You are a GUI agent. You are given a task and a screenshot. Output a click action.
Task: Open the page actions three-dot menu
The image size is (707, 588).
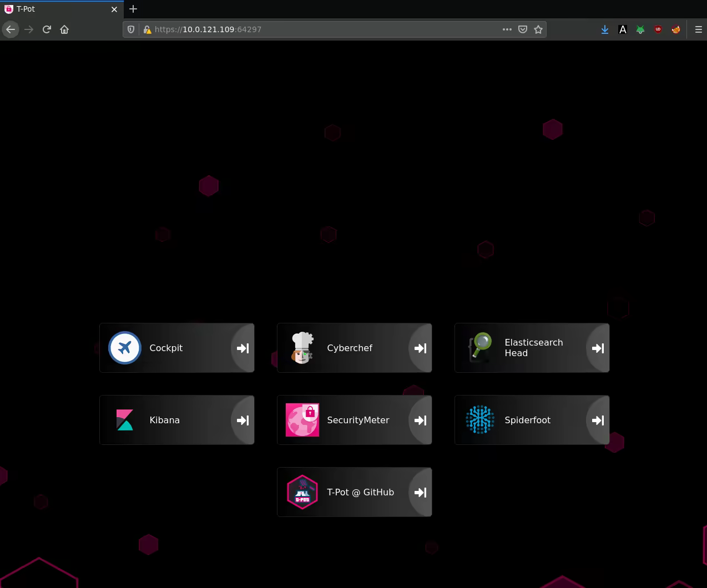[x=507, y=29]
